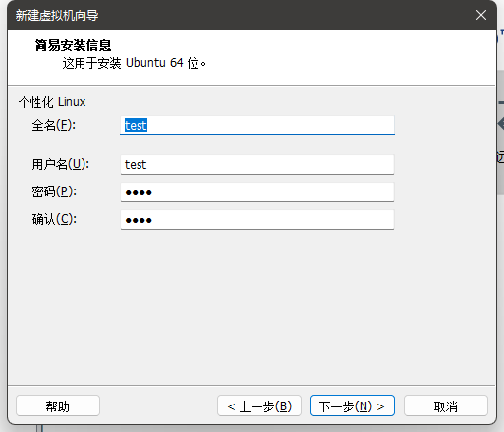Click the 密码(P): label

[54, 191]
